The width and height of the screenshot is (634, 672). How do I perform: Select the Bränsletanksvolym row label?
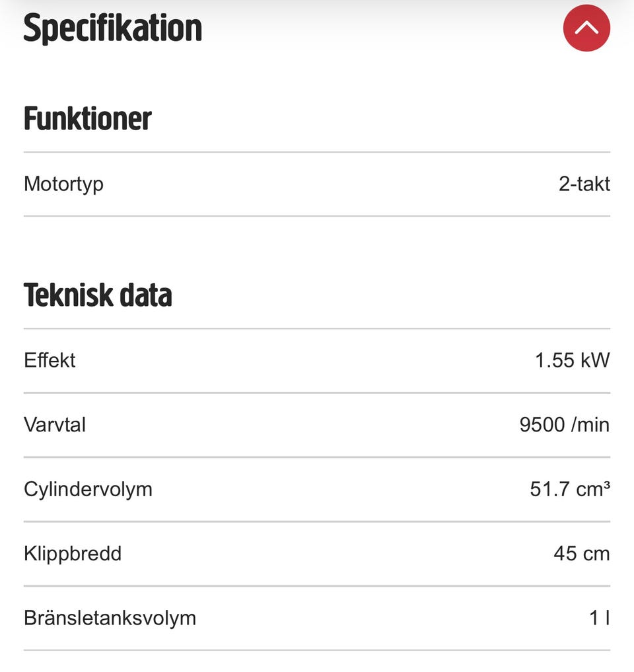110,618
